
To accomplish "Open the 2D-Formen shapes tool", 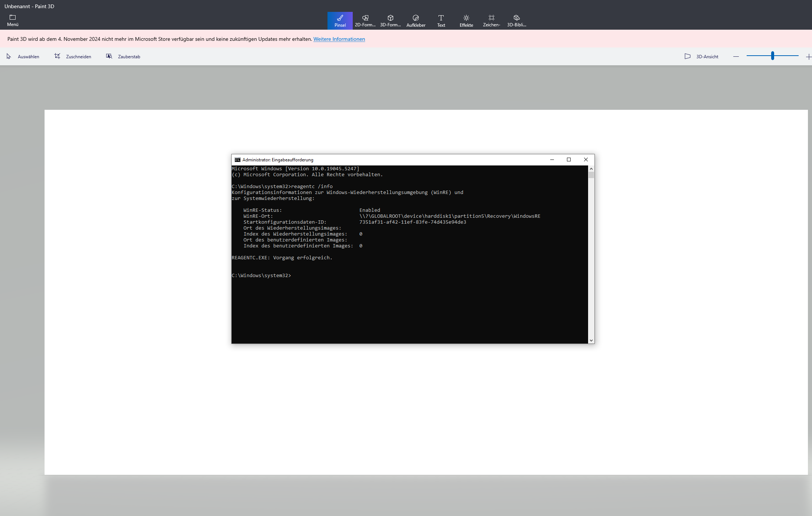I will tap(365, 20).
